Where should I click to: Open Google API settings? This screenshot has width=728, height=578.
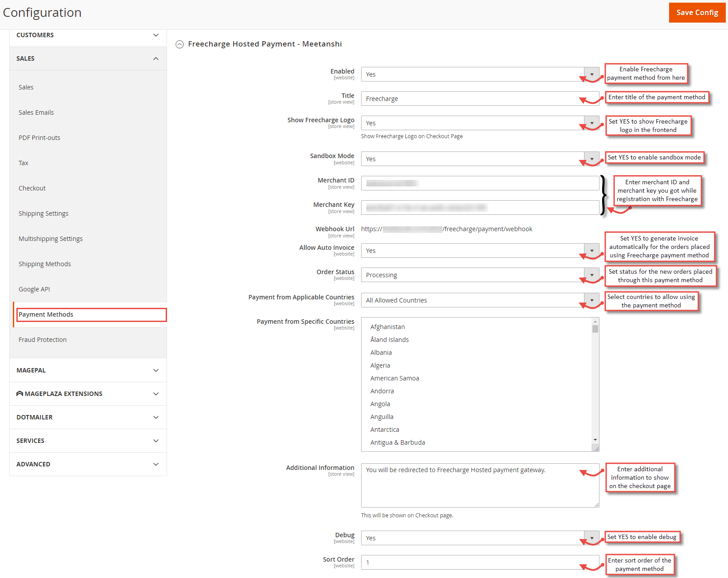[34, 289]
